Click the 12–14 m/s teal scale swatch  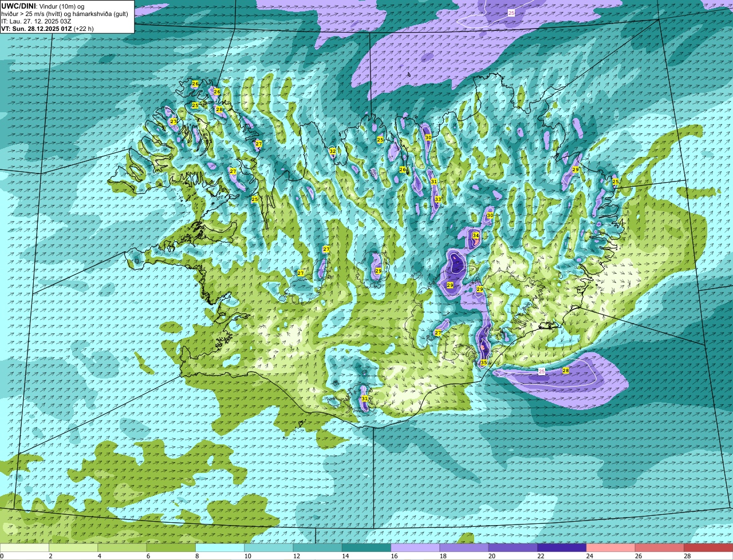pyautogui.click(x=318, y=547)
